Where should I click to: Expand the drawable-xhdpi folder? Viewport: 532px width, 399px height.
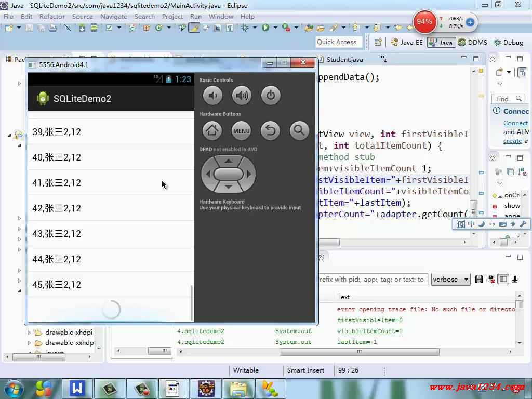click(x=29, y=332)
